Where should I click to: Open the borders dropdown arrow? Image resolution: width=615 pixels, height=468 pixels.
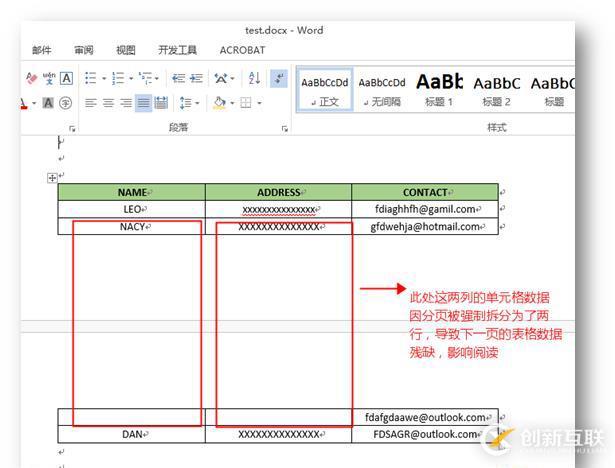point(260,103)
